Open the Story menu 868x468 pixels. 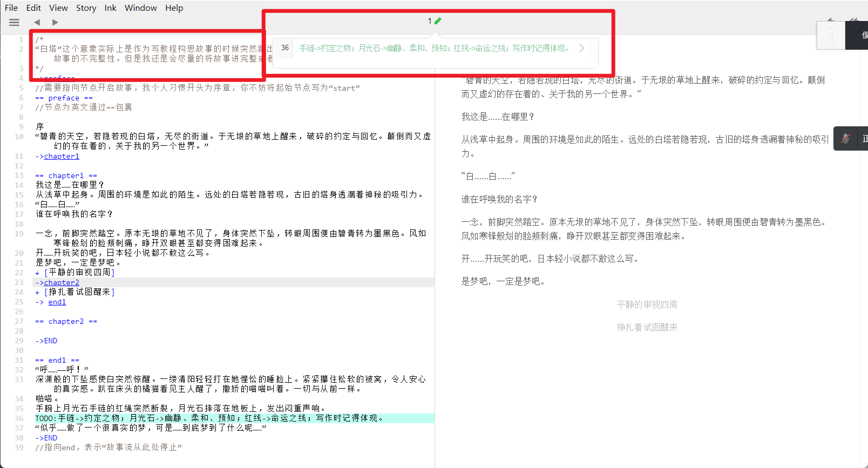[86, 8]
